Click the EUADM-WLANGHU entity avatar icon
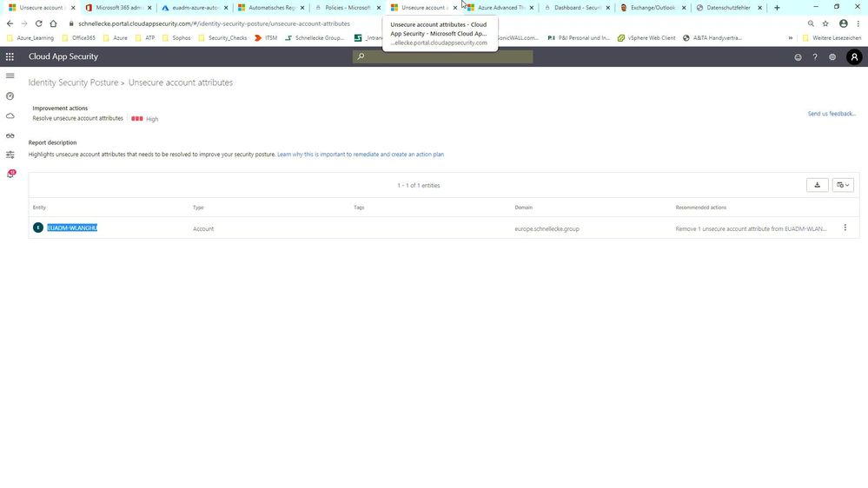Image resolution: width=868 pixels, height=488 pixels. pyautogui.click(x=37, y=228)
